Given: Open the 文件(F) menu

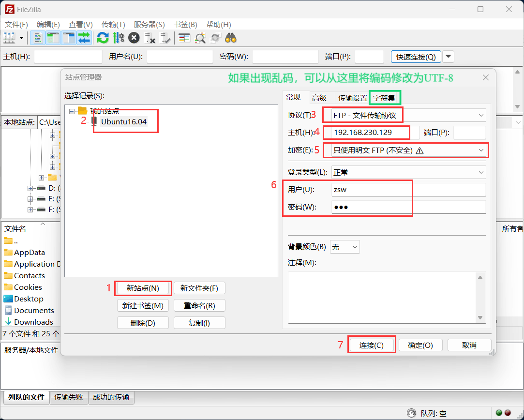Looking at the screenshot, I should click(16, 24).
